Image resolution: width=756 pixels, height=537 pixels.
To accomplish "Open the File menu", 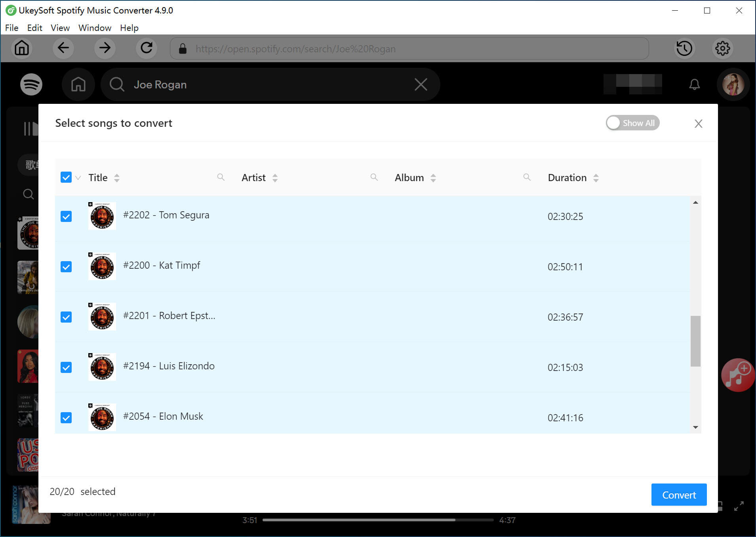I will (11, 28).
